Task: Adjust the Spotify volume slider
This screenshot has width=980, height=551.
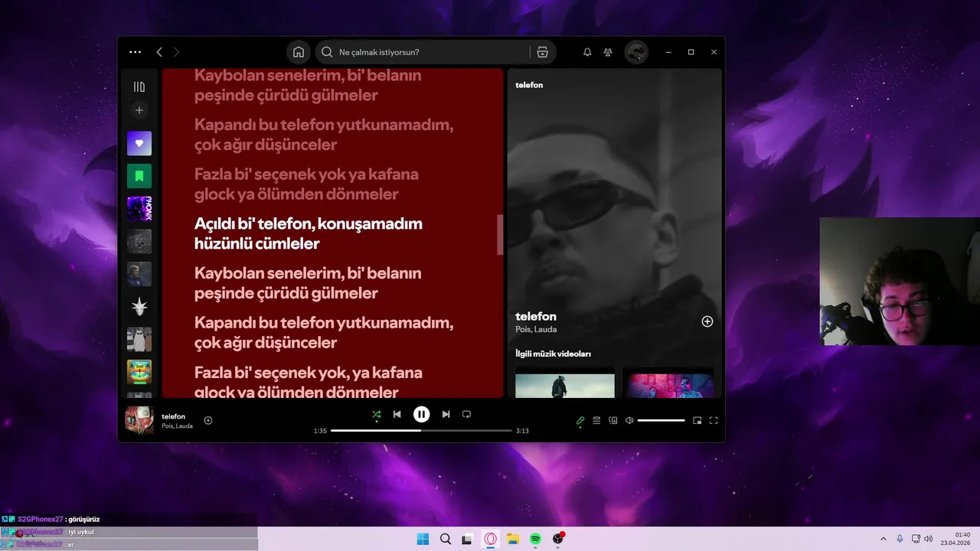Action: [661, 420]
